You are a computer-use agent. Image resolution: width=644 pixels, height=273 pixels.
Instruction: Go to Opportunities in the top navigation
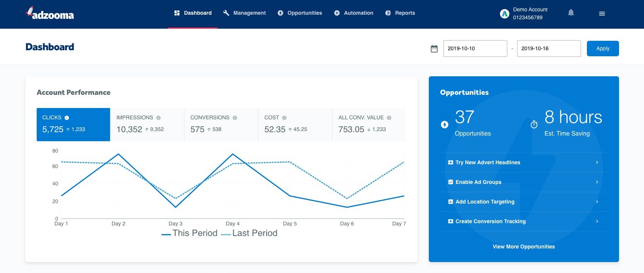click(x=299, y=14)
